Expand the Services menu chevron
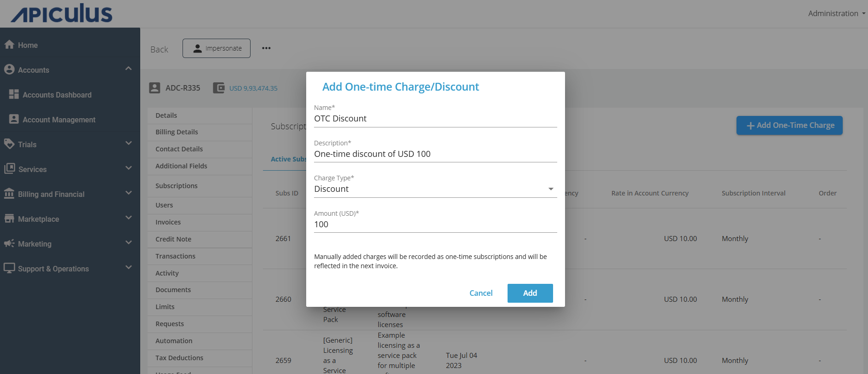 [128, 168]
